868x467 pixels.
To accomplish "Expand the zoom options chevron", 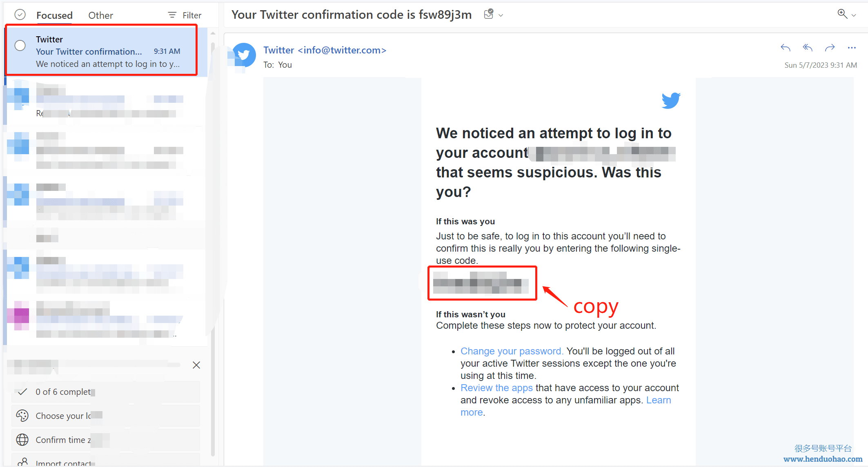I will (854, 15).
